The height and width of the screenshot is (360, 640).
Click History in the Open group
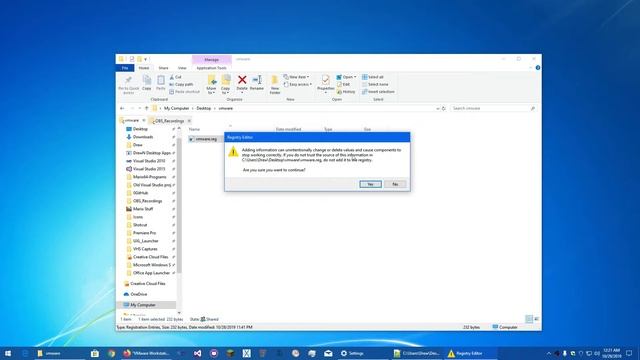coord(346,92)
